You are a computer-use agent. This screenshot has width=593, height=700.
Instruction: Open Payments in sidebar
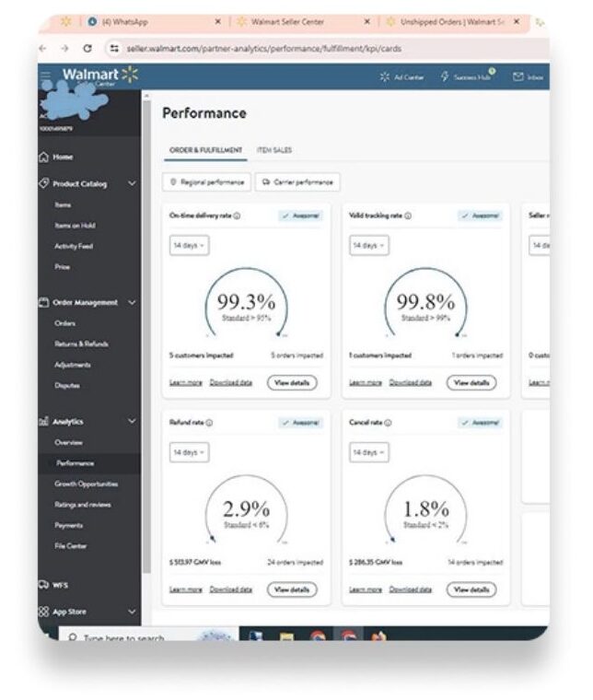(x=69, y=525)
